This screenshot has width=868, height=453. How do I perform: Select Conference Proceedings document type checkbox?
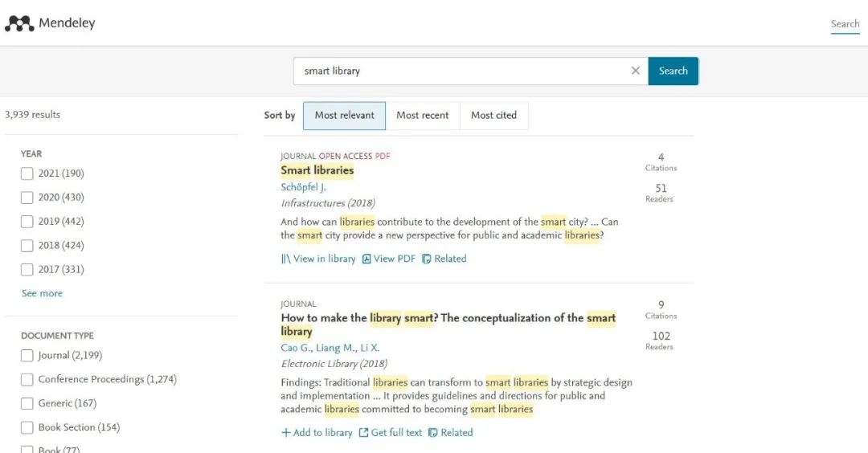pyautogui.click(x=27, y=379)
